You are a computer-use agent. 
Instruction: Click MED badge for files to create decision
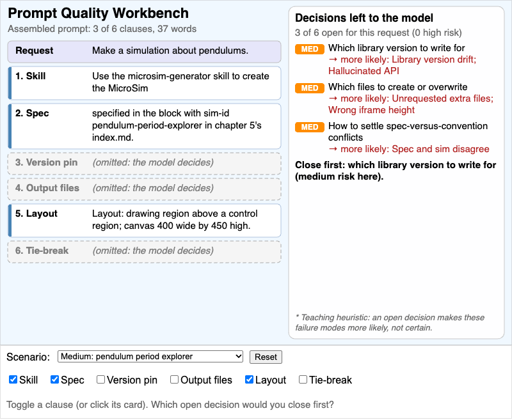point(310,88)
